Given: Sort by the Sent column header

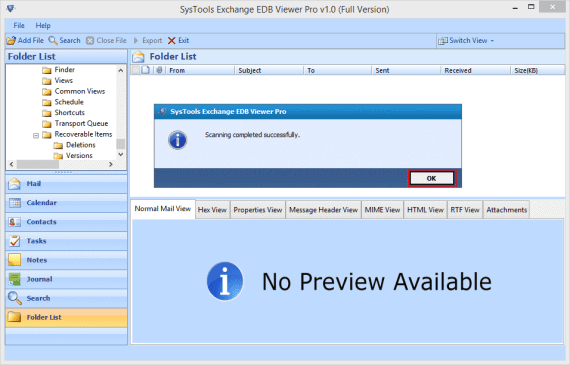Looking at the screenshot, I should [406, 71].
